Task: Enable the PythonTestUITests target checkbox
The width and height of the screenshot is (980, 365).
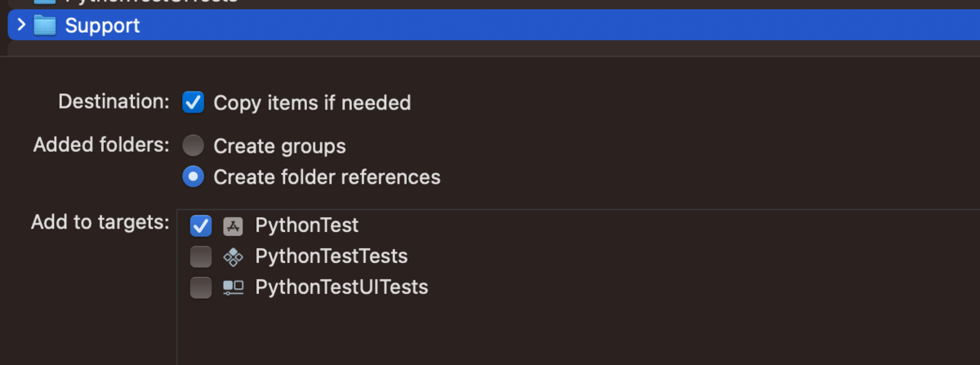Action: coord(200,287)
